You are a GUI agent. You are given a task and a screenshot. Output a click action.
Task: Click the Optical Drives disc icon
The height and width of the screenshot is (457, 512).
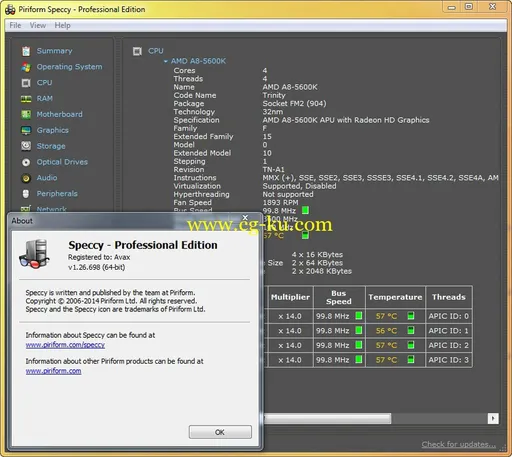(x=26, y=162)
